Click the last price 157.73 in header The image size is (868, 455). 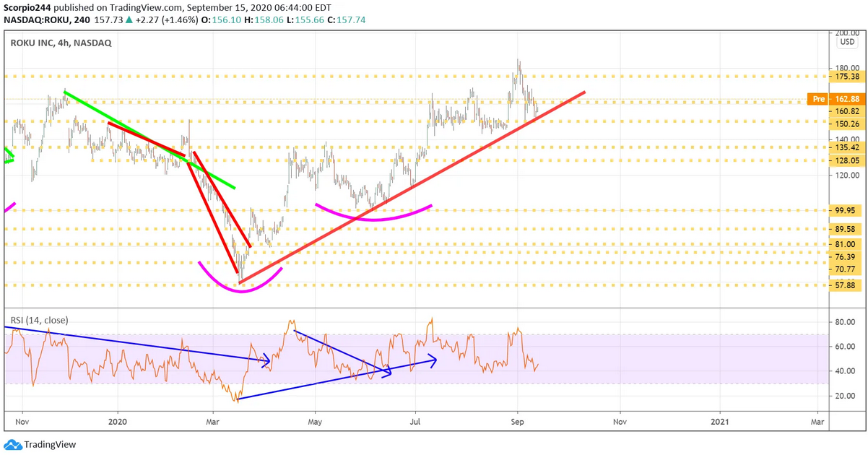coord(109,20)
